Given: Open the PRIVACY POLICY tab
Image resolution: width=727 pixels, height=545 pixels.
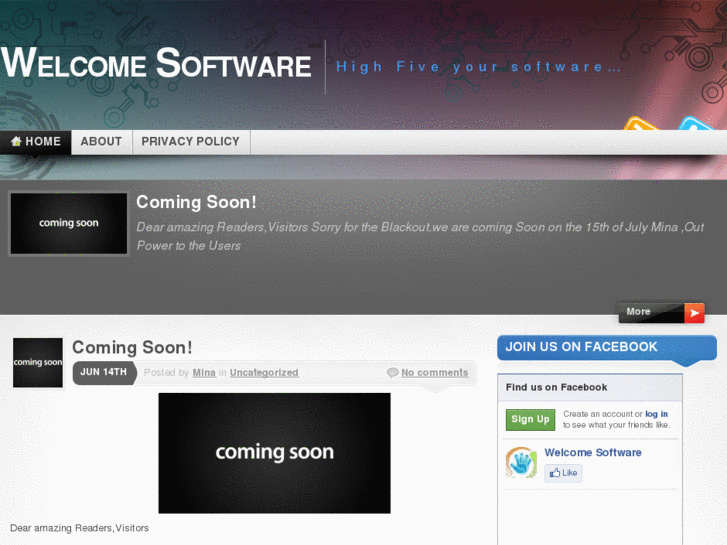Looking at the screenshot, I should click(x=191, y=142).
